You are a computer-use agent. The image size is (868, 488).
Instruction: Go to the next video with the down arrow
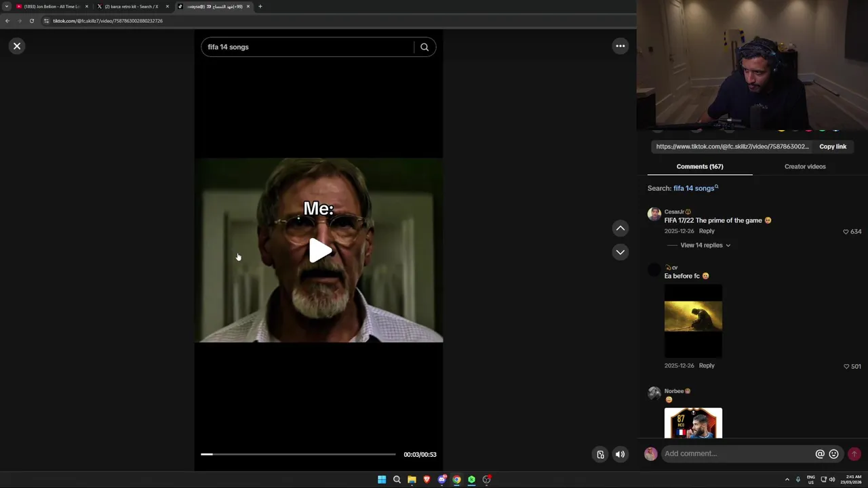pos(620,252)
